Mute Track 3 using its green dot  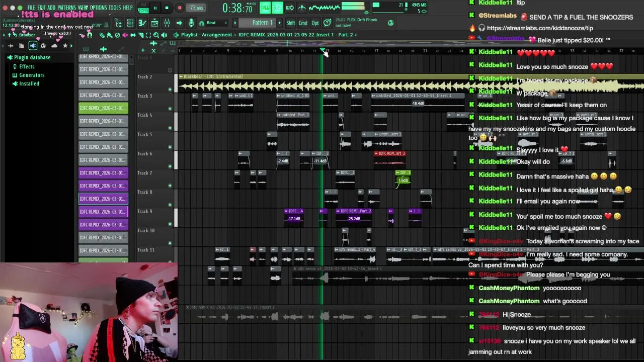(170, 109)
